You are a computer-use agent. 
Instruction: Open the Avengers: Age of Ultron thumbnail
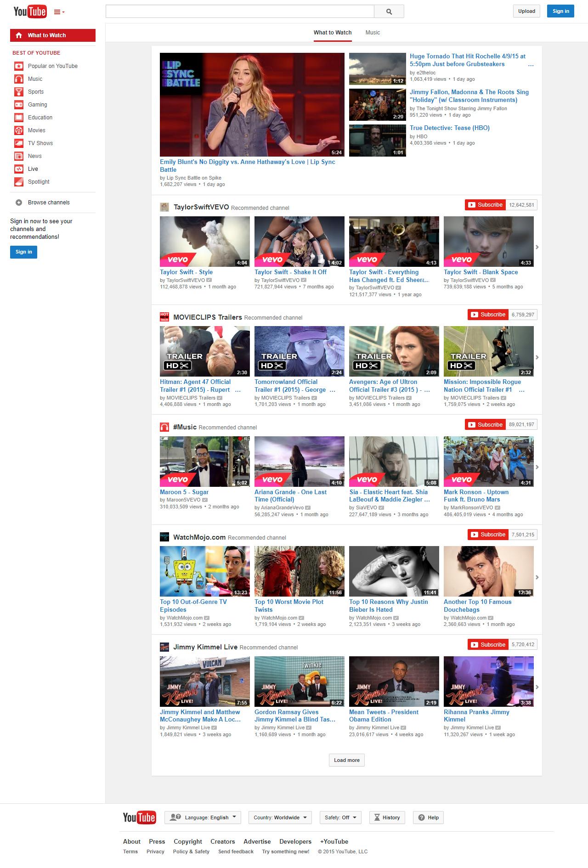click(x=394, y=351)
